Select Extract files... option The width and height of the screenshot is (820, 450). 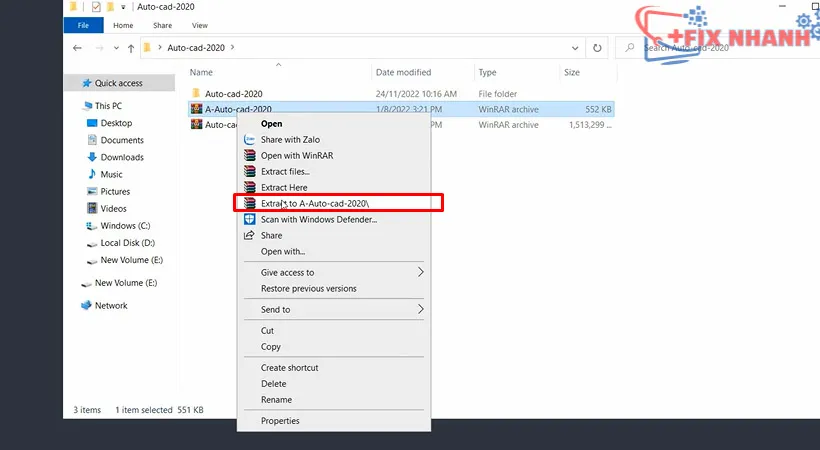285,172
